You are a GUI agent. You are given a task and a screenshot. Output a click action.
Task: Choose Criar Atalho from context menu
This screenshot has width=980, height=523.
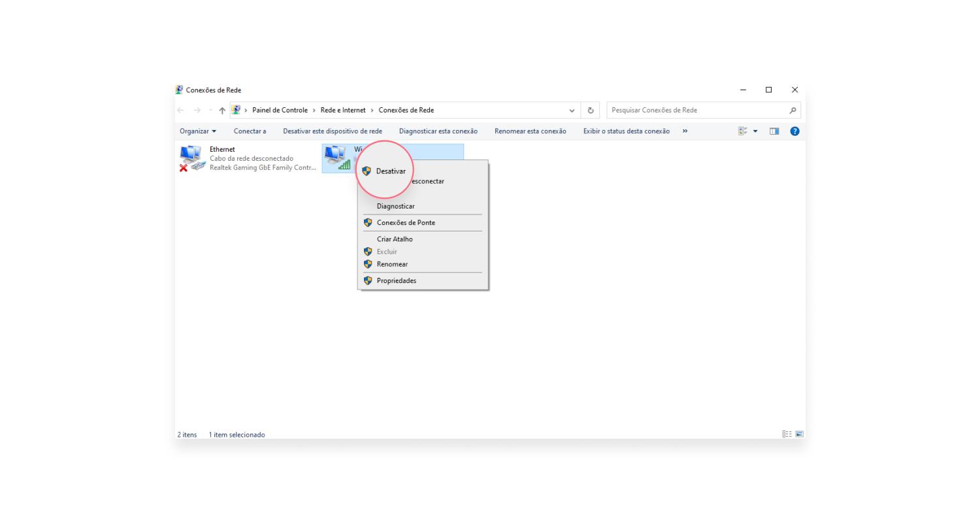tap(395, 239)
